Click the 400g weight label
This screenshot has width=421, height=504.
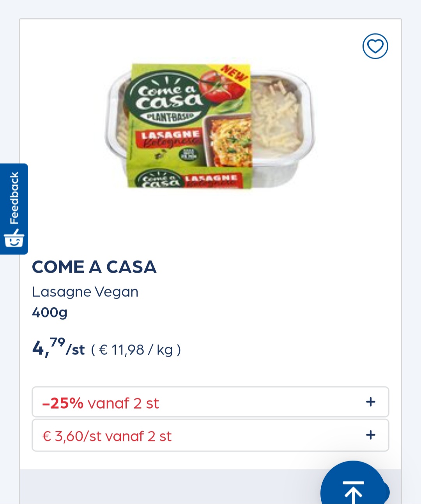(50, 312)
